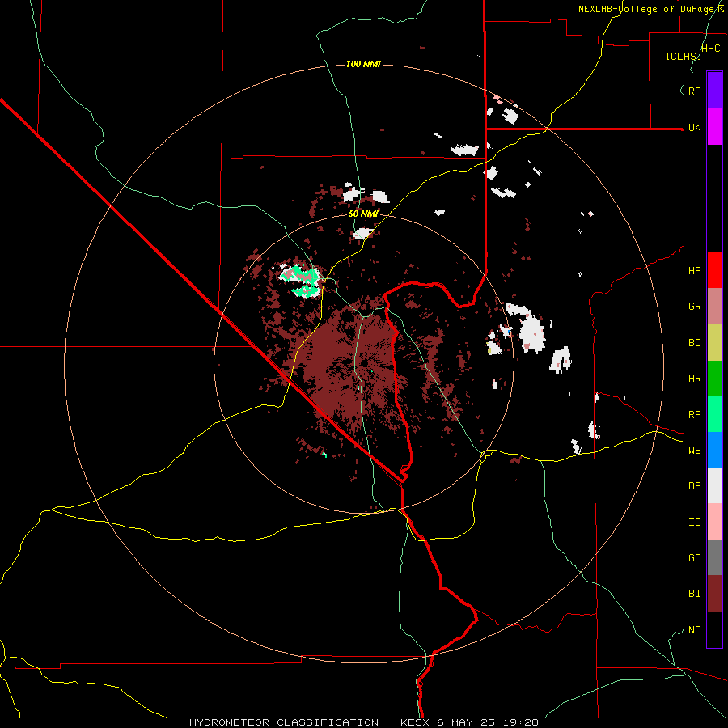Click the RA legend label
Screen dimensions: 728x728
tap(694, 415)
